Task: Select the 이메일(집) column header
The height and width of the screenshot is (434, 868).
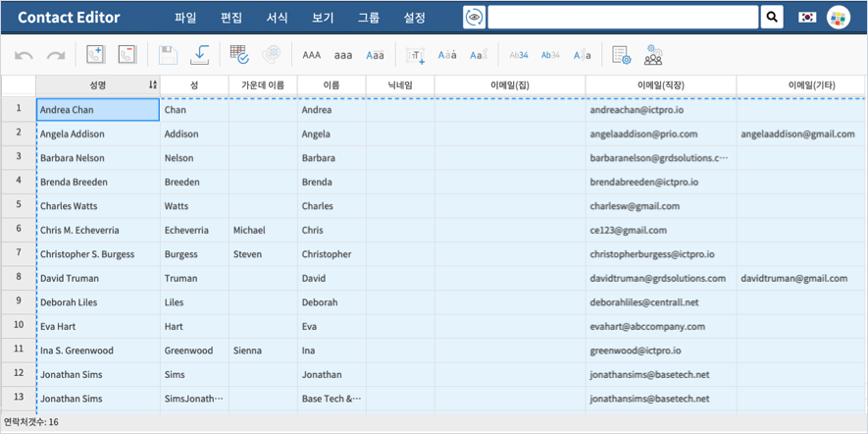Action: click(x=510, y=85)
